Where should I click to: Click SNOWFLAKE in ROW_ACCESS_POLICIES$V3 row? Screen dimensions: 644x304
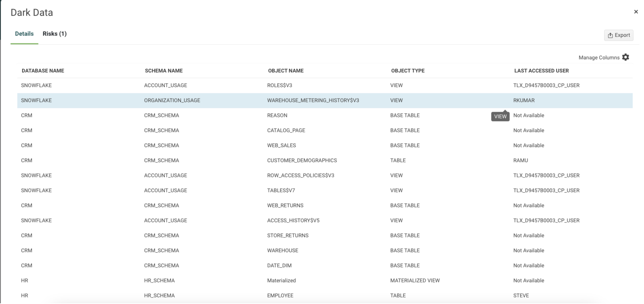coord(36,176)
